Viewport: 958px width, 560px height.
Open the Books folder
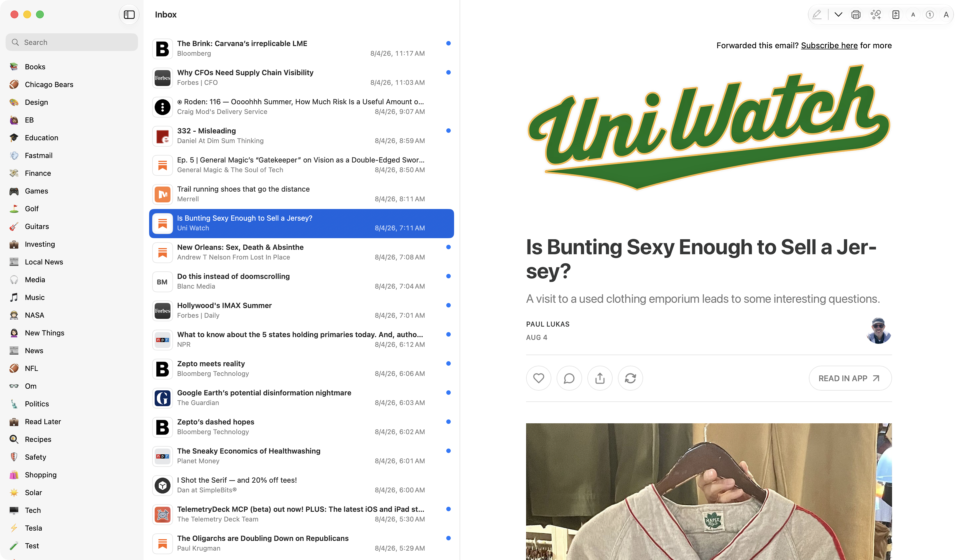[x=35, y=67]
